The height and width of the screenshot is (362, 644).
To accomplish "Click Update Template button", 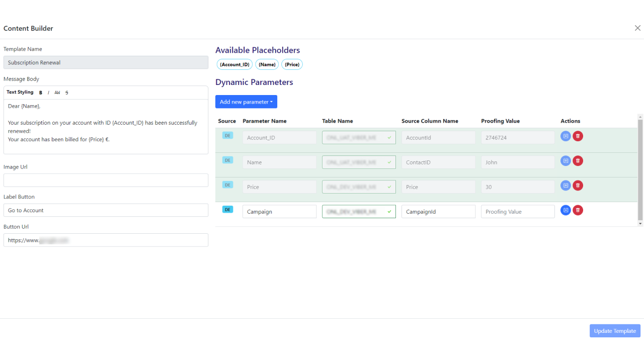I will (x=615, y=331).
